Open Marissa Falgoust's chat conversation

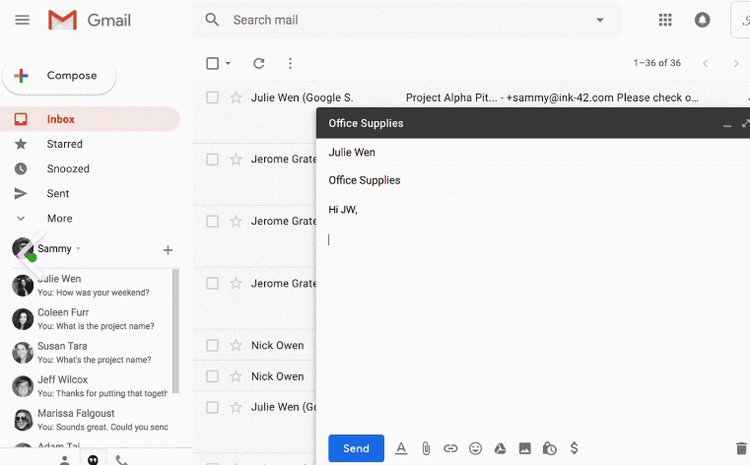tap(91, 420)
